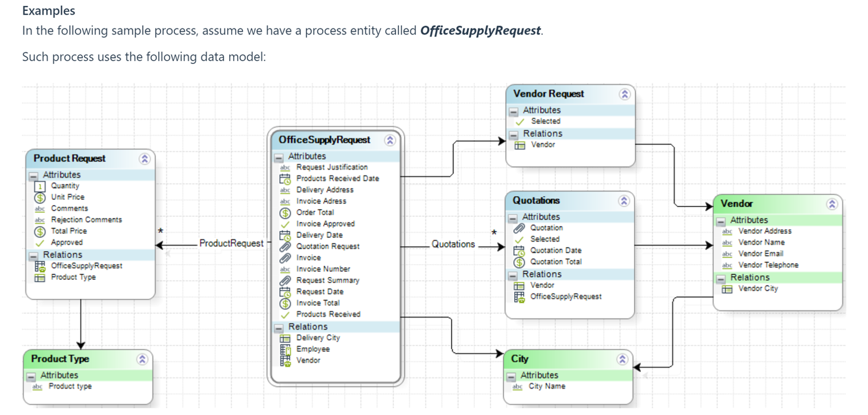Select the Vendor Address attribute text

pyautogui.click(x=765, y=231)
